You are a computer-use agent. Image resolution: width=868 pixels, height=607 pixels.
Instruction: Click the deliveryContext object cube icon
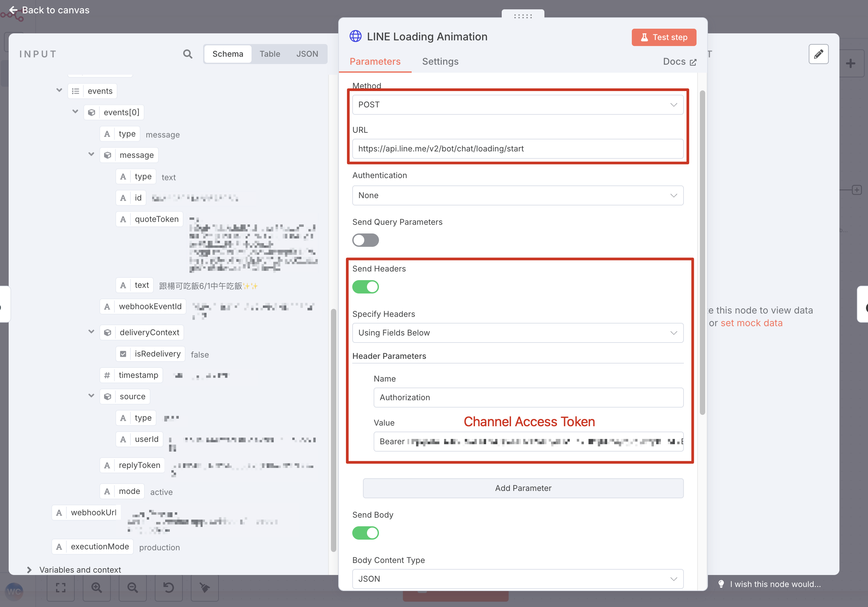point(108,333)
